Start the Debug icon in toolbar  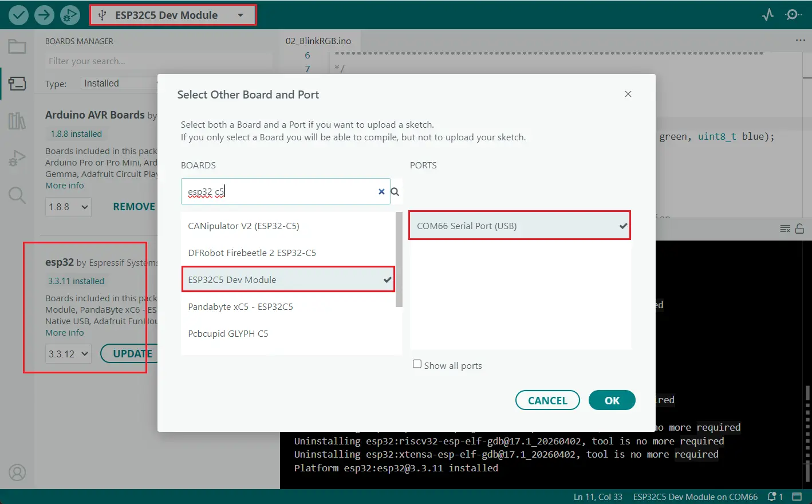point(70,15)
